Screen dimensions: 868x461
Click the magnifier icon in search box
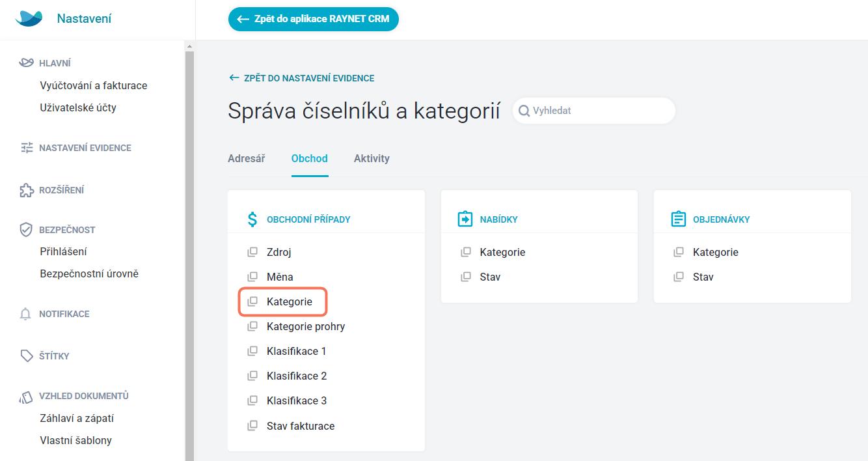[x=524, y=111]
